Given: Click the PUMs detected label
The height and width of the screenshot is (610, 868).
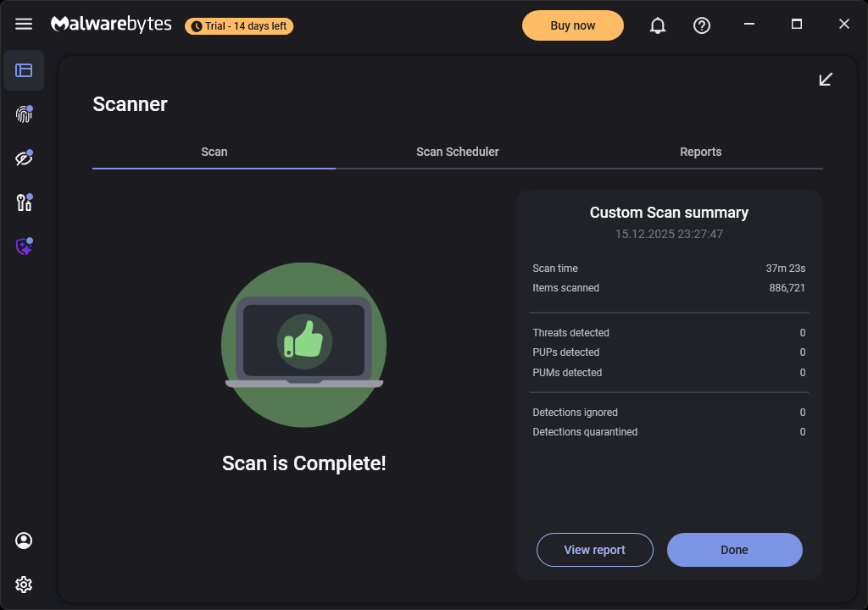Looking at the screenshot, I should pos(567,373).
